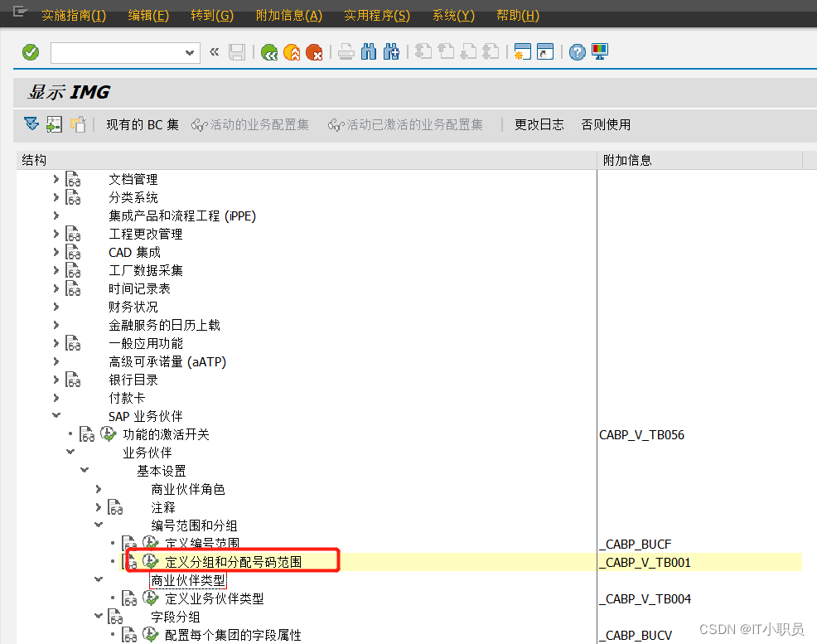The height and width of the screenshot is (644, 817).
Task: Expand the 银行目录 tree node
Action: click(56, 380)
